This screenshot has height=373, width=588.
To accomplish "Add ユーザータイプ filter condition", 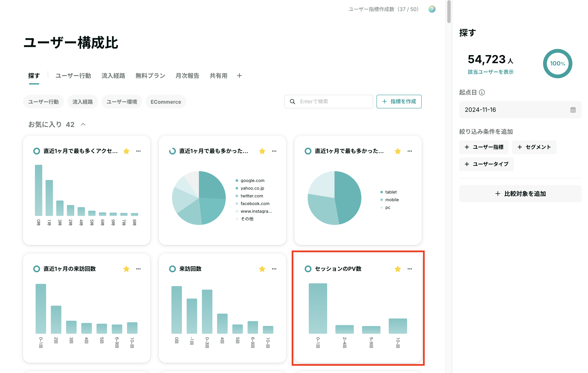I will [487, 164].
